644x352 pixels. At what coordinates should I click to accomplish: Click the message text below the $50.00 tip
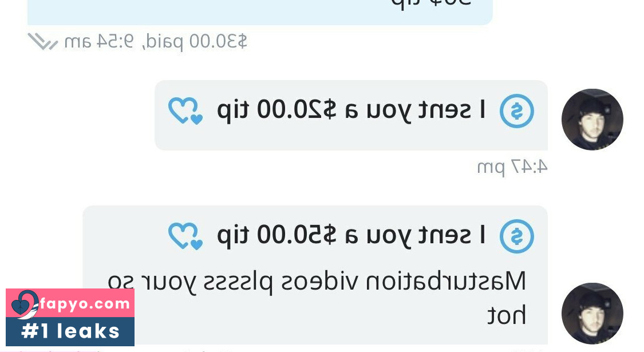[x=317, y=298]
